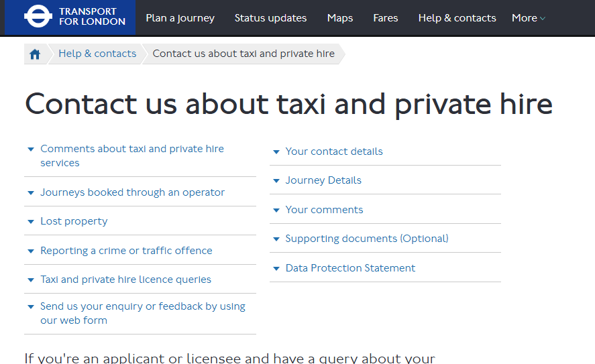The image size is (595, 364).
Task: Expand Send us your enquiry web form section
Action: point(140,313)
